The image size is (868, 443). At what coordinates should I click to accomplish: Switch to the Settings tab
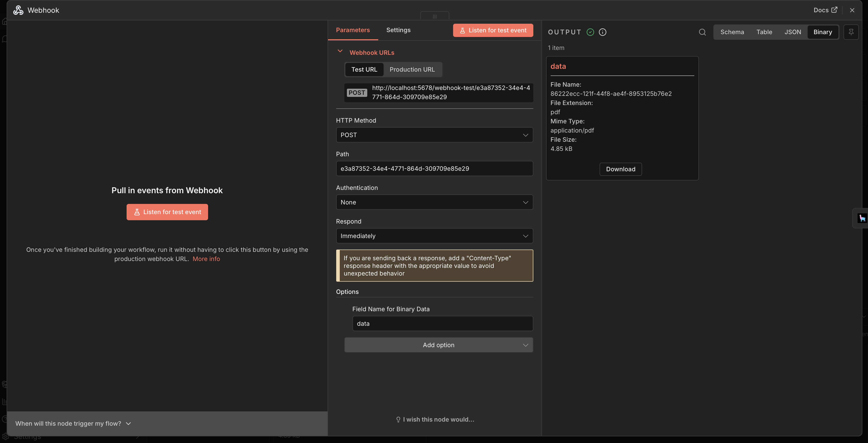pos(398,30)
